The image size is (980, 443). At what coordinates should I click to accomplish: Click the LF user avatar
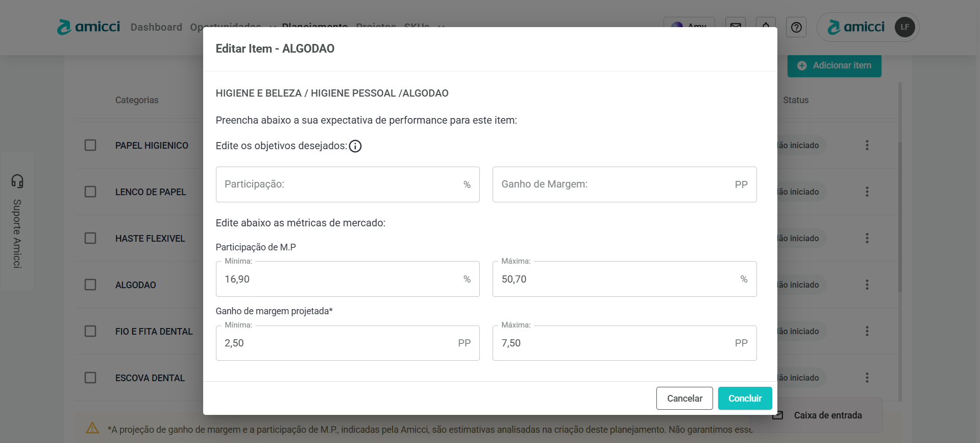(x=904, y=27)
